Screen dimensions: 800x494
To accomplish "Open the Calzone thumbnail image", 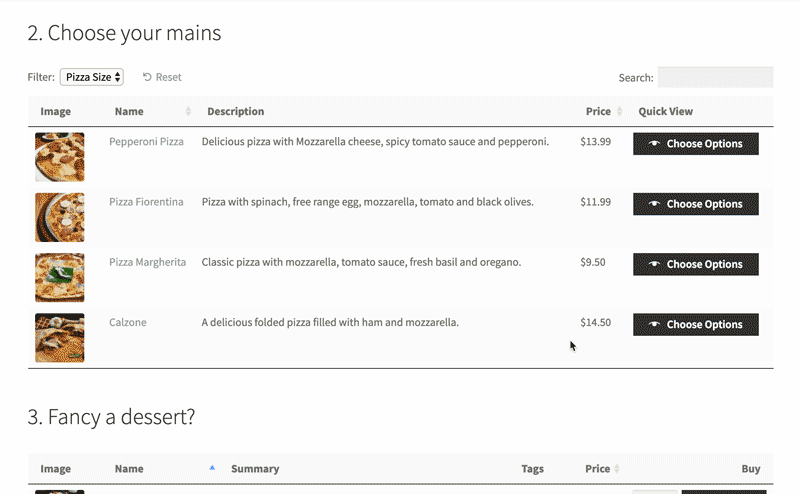I will point(60,338).
